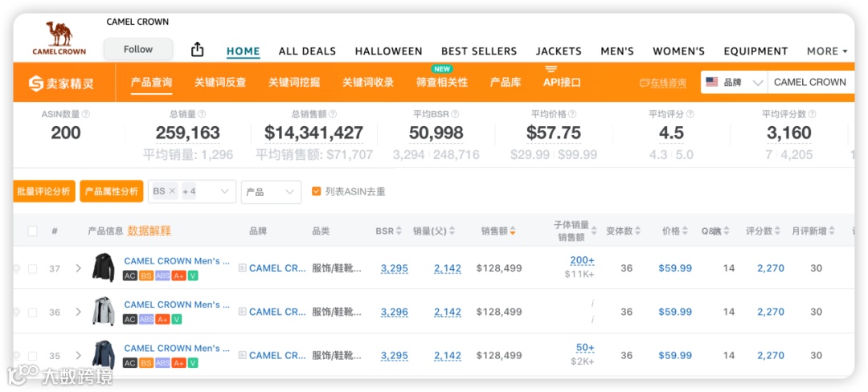
Task: Open the 产品 dropdown
Action: tap(271, 192)
